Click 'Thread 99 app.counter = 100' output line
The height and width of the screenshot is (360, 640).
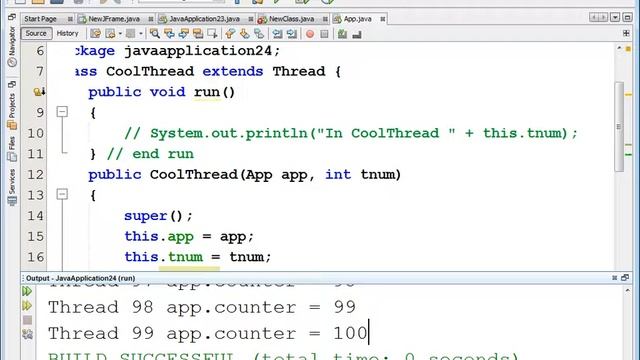(208, 333)
